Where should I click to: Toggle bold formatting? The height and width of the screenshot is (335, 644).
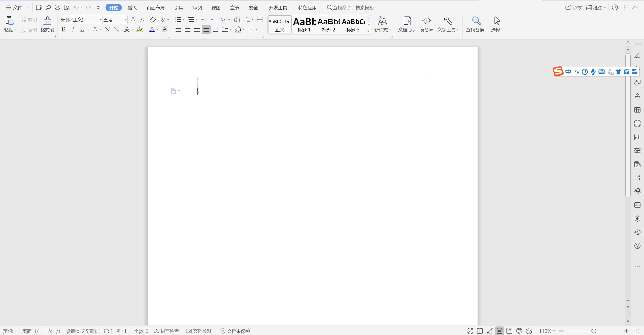[63, 29]
